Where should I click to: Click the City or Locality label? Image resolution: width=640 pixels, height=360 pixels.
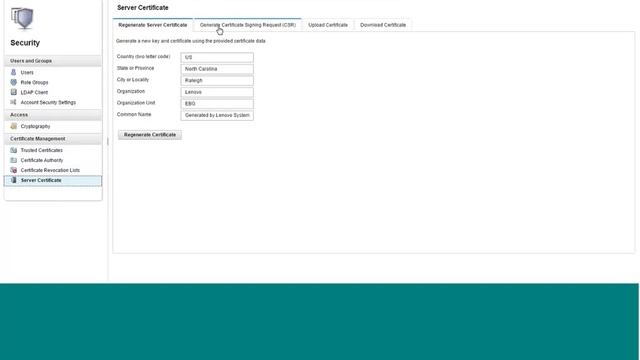click(x=133, y=80)
